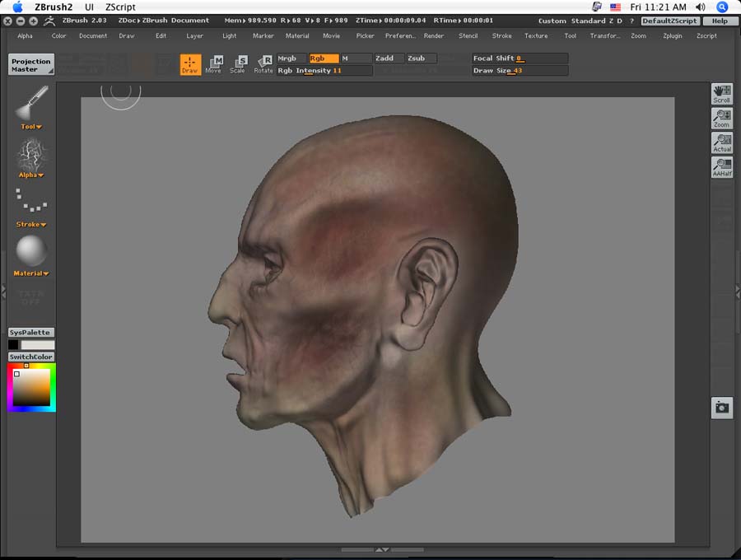741x560 pixels.
Task: Click the question mark in the title bar
Action: tap(631, 21)
